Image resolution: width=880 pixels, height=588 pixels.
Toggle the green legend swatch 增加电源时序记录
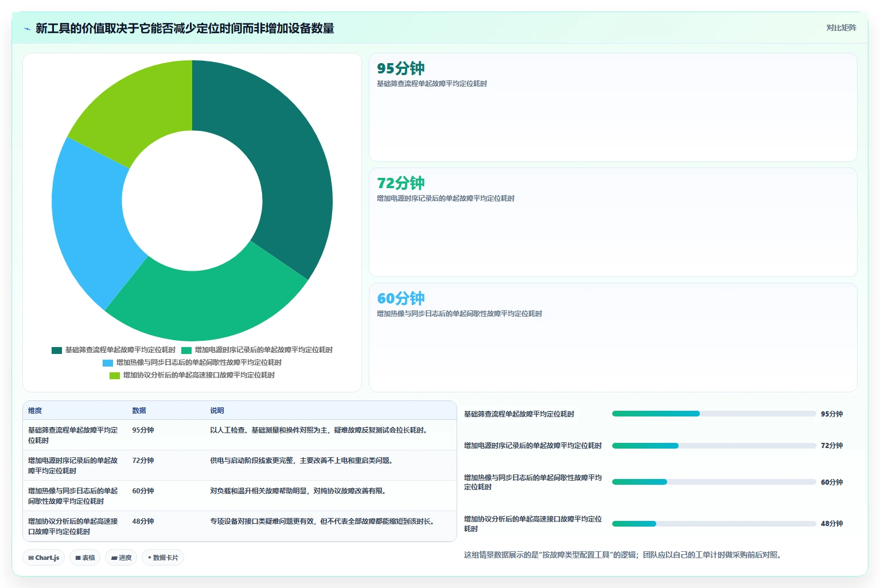(186, 350)
